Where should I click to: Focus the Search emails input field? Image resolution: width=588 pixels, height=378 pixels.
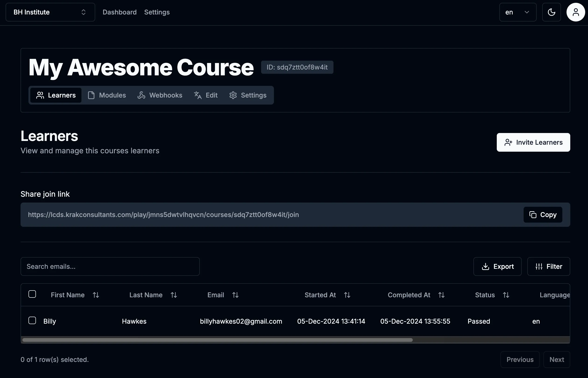(x=110, y=266)
